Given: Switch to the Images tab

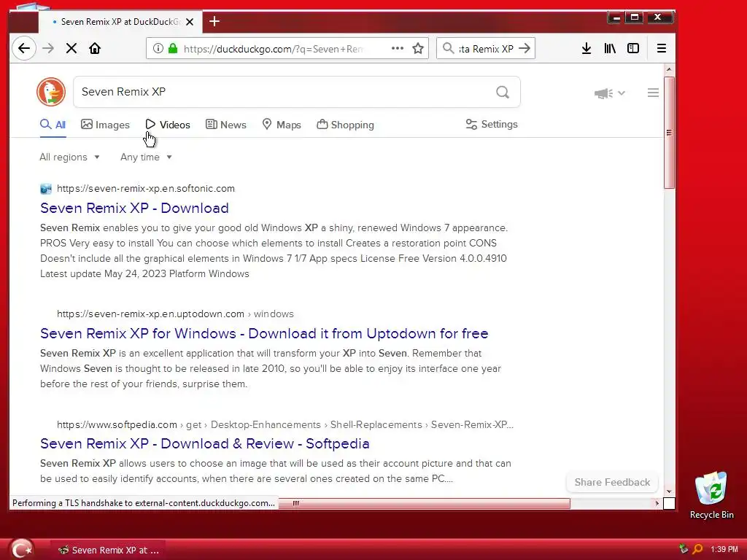Looking at the screenshot, I should 105,125.
